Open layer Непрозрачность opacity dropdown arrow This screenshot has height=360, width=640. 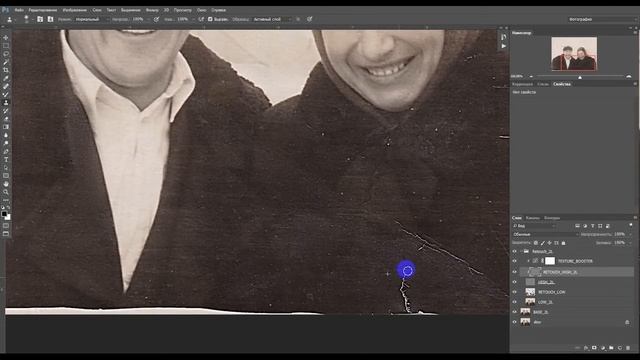(x=630, y=234)
